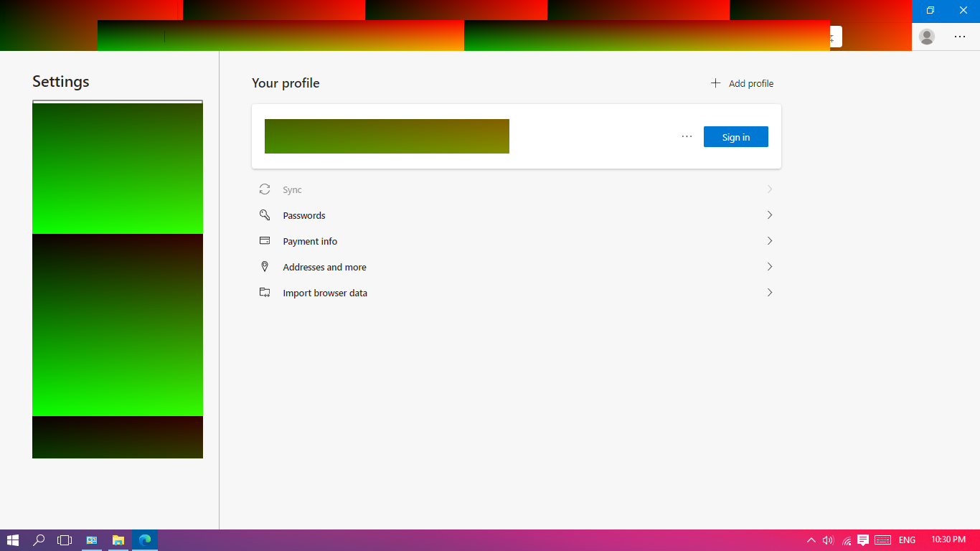Click the plus icon for Add profile
This screenshot has width=980, height=551.
[715, 83]
